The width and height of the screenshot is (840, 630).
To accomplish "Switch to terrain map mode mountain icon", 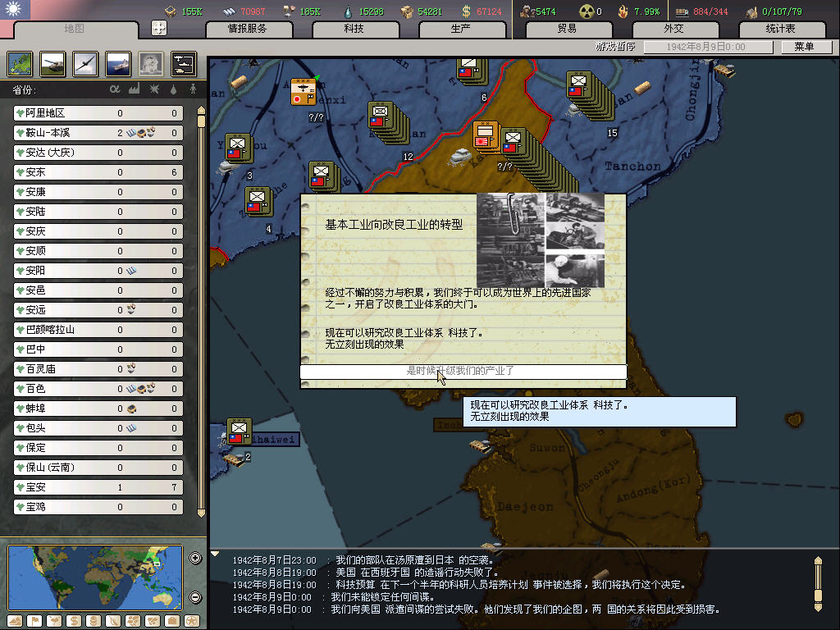I will click(x=15, y=622).
